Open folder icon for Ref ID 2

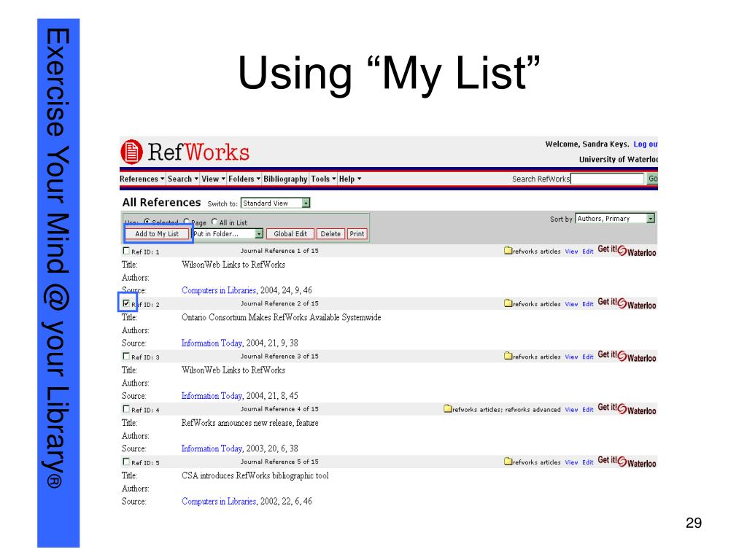508,303
